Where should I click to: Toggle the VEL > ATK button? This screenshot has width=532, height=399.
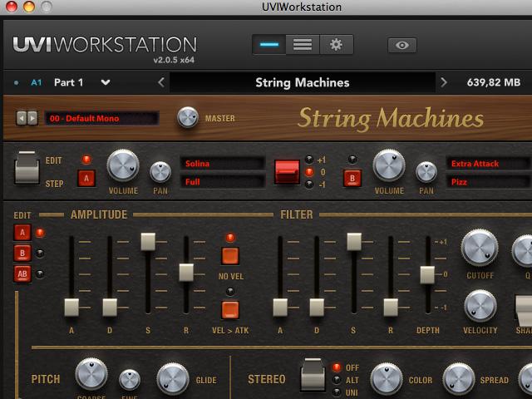pos(230,310)
